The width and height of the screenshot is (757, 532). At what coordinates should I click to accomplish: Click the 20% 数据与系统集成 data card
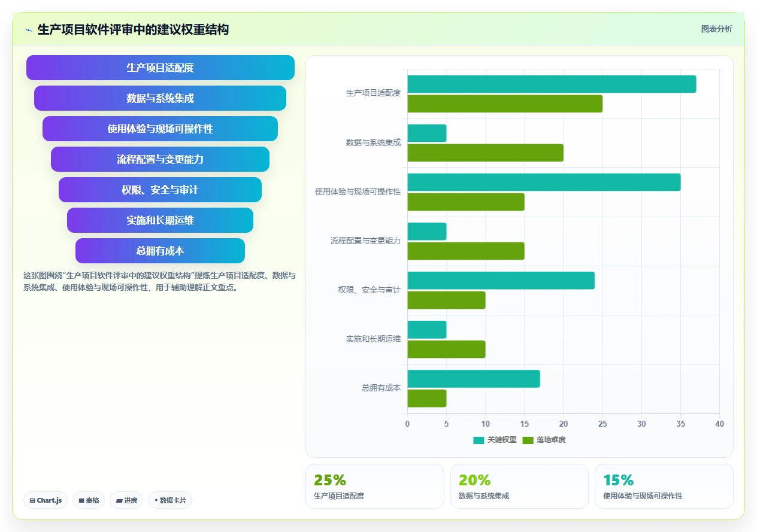(x=519, y=486)
